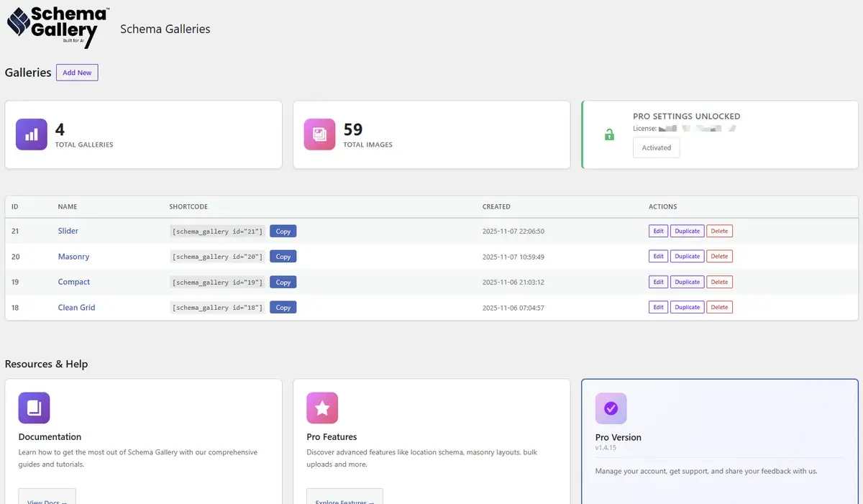
Task: Click the created date 2025-11-06 07:04:57
Action: coord(513,308)
